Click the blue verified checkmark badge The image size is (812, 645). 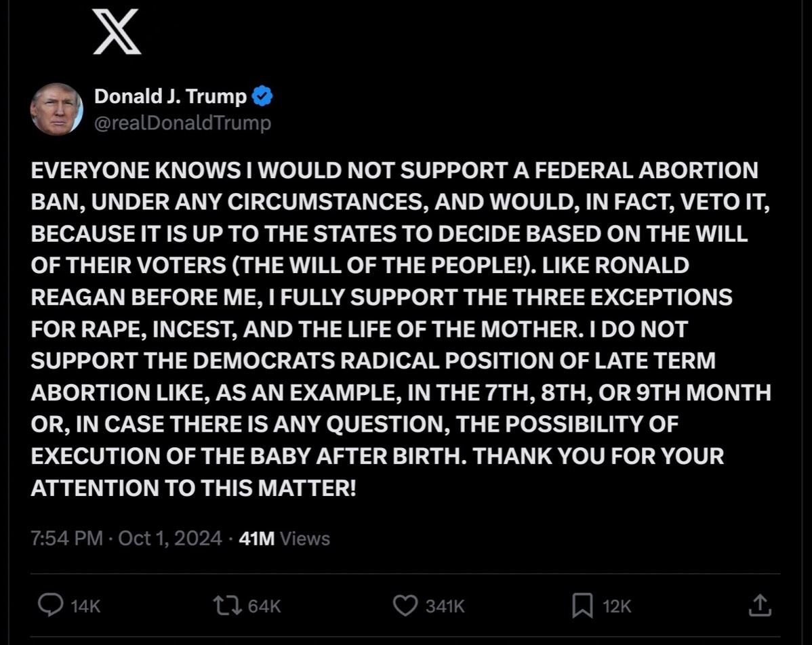[x=262, y=97]
